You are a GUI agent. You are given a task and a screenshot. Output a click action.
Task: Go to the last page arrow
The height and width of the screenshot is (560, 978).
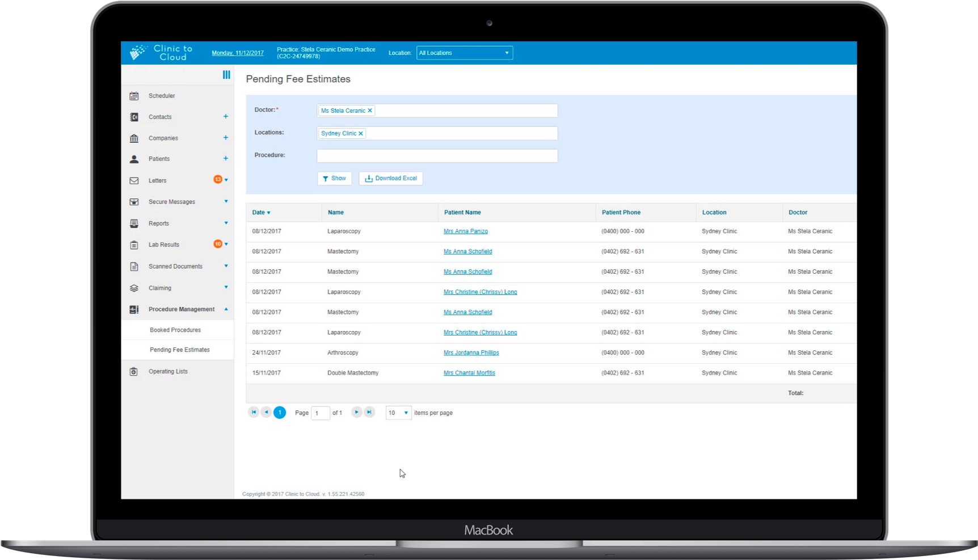(x=369, y=413)
